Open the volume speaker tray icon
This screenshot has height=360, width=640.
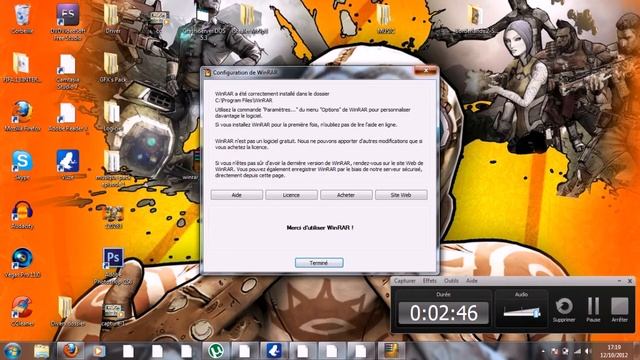coord(588,351)
